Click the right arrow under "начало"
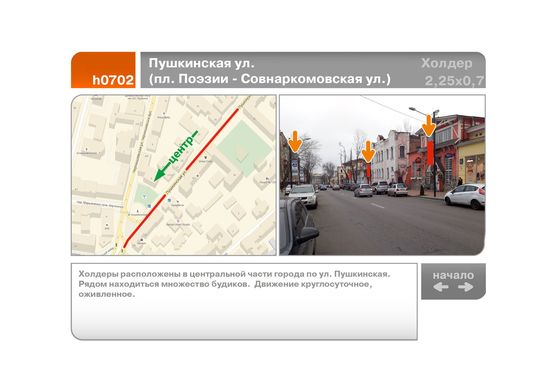Screen dimensions: 555x391 465,287
